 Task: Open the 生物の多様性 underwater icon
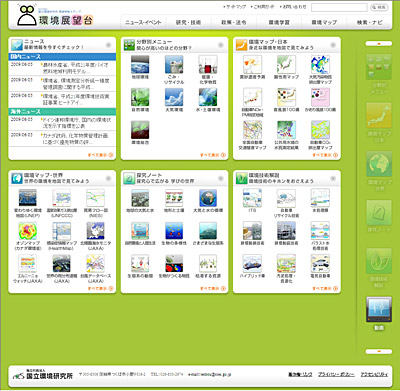(x=174, y=231)
